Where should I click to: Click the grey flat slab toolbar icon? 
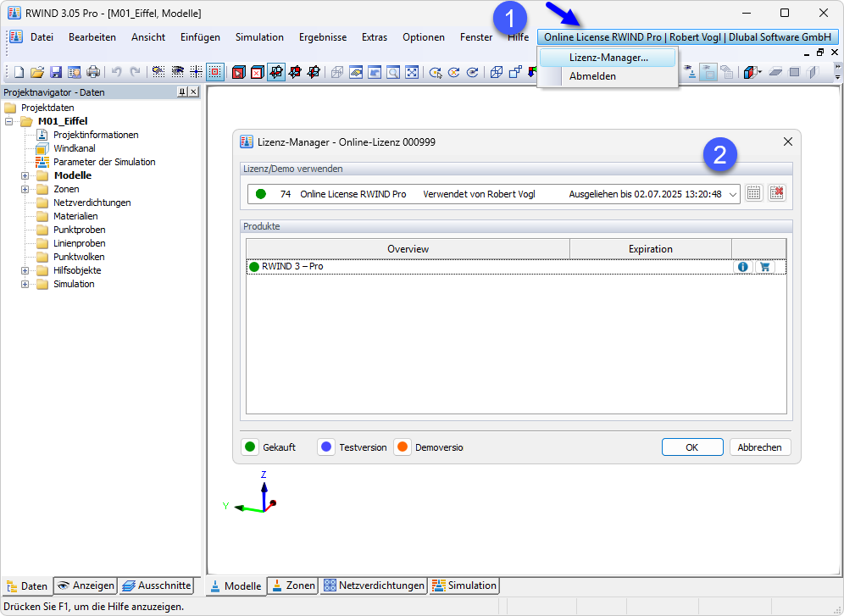[775, 72]
